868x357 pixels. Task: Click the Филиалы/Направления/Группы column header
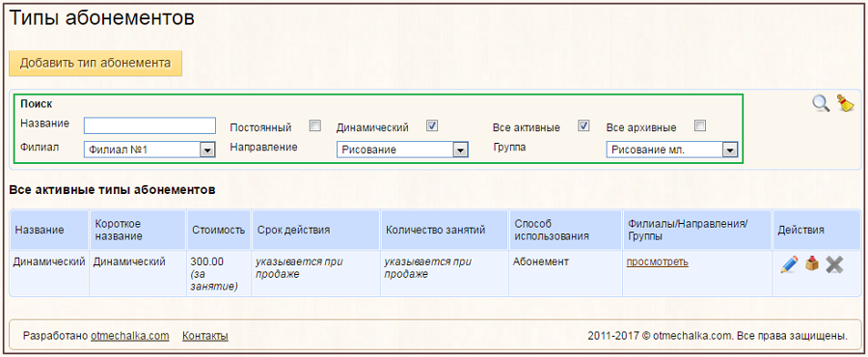697,230
